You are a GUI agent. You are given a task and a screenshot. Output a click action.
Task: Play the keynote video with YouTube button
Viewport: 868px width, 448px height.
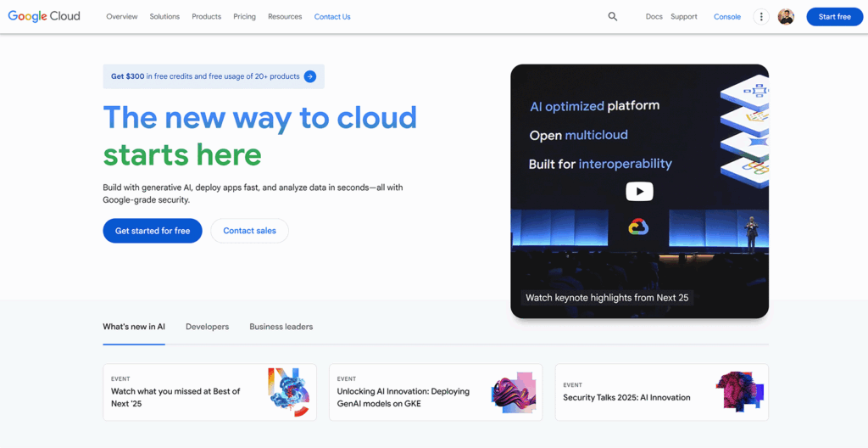click(x=639, y=192)
